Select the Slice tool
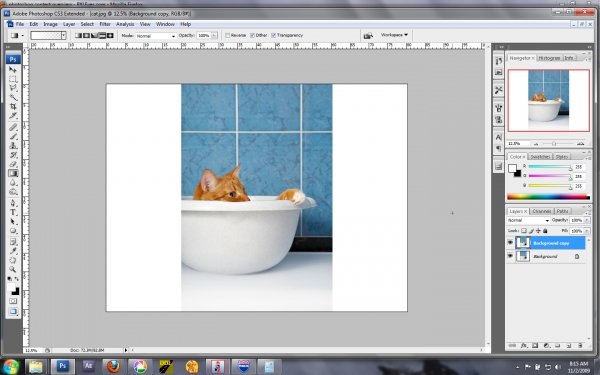Viewport: 600px width, 375px height. (x=13, y=116)
